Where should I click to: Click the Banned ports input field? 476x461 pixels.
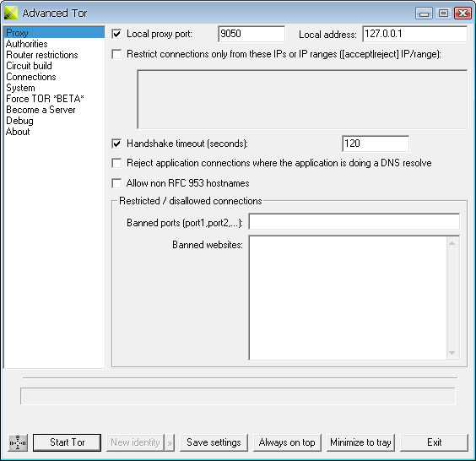[354, 221]
